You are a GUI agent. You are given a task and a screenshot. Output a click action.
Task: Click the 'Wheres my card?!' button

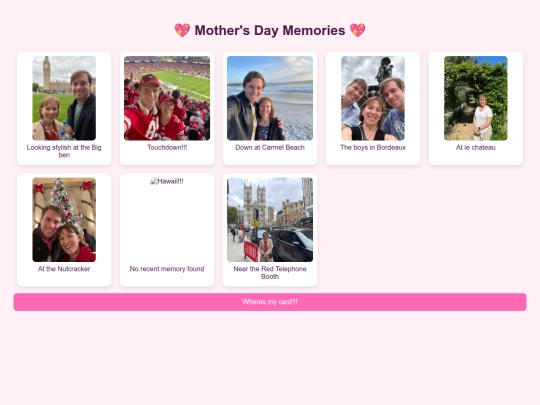270,302
